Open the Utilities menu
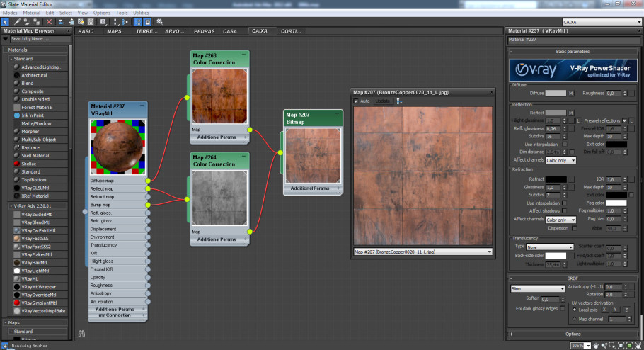 point(141,13)
